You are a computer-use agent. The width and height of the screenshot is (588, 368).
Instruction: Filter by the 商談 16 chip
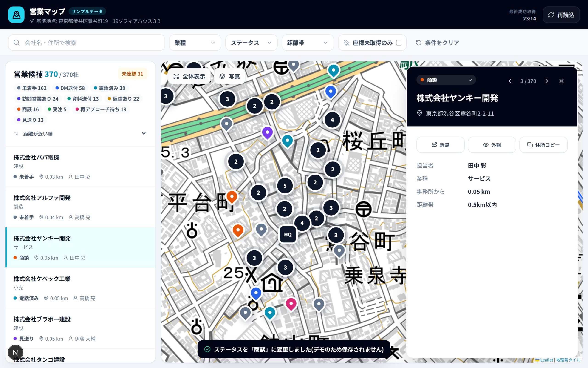click(28, 109)
